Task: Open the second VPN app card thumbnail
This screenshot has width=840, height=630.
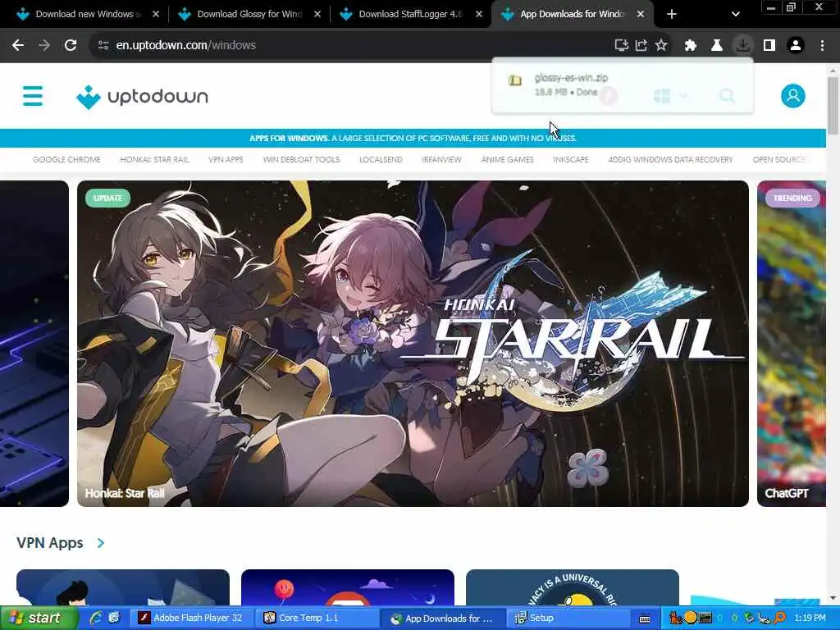Action: pyautogui.click(x=348, y=587)
